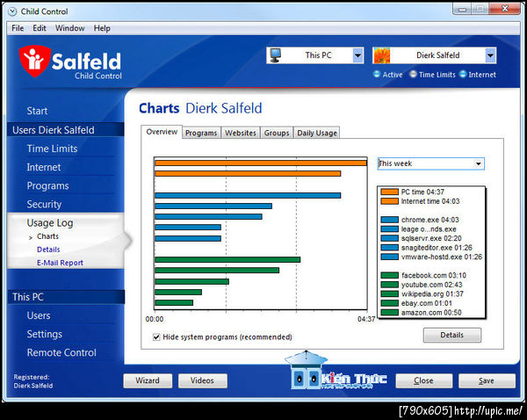This screenshot has width=527, height=420.
Task: Select the This PC sidebar header
Action: pos(66,297)
